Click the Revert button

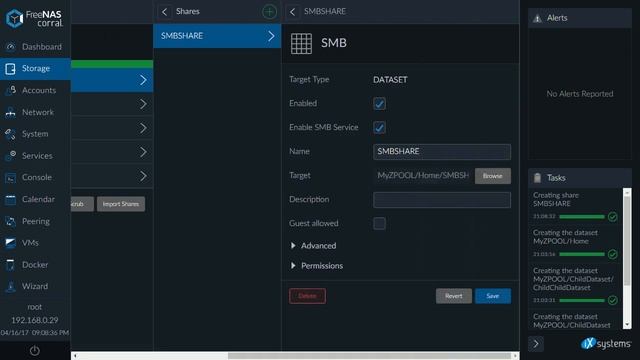click(453, 296)
